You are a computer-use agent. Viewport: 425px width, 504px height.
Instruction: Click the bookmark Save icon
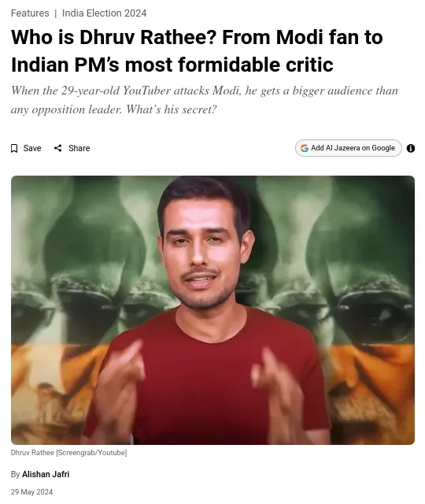[14, 149]
